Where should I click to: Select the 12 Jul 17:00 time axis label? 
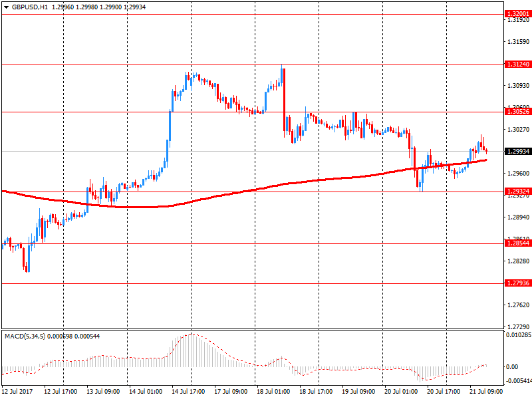tap(61, 392)
